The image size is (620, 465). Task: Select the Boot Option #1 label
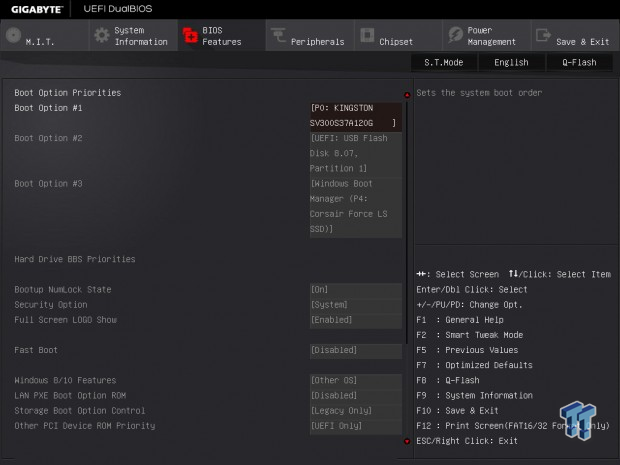pos(48,108)
